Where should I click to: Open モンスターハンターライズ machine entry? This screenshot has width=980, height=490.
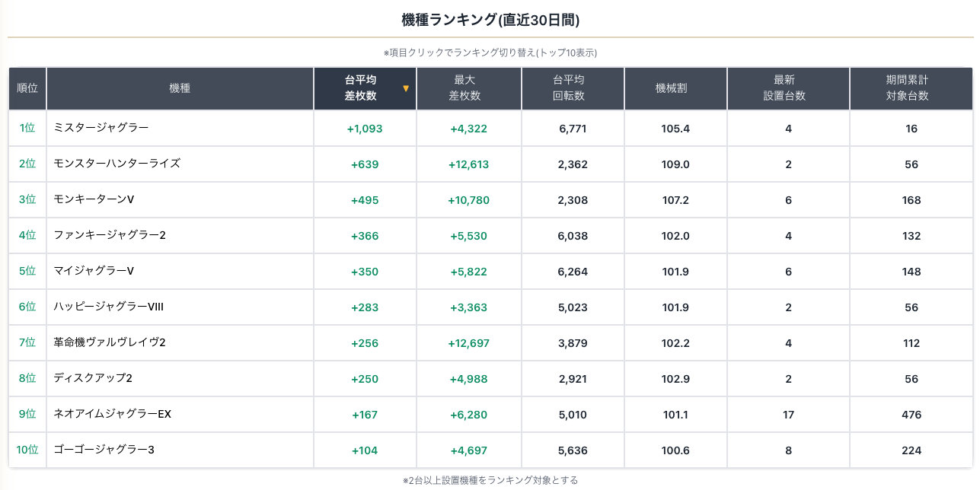117,164
